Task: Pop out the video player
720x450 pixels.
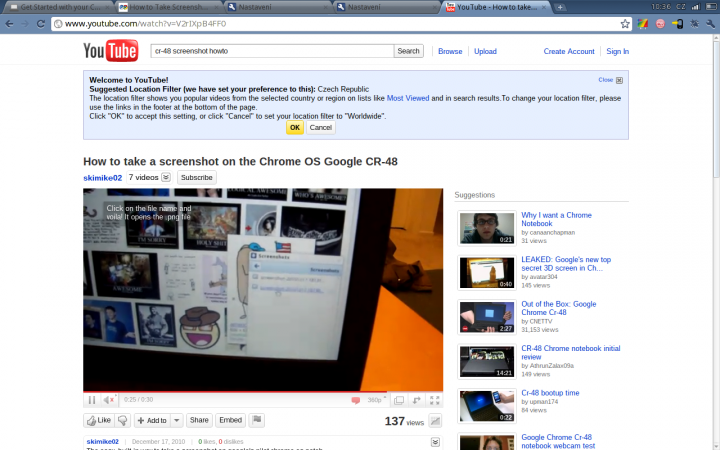Action: click(416, 400)
